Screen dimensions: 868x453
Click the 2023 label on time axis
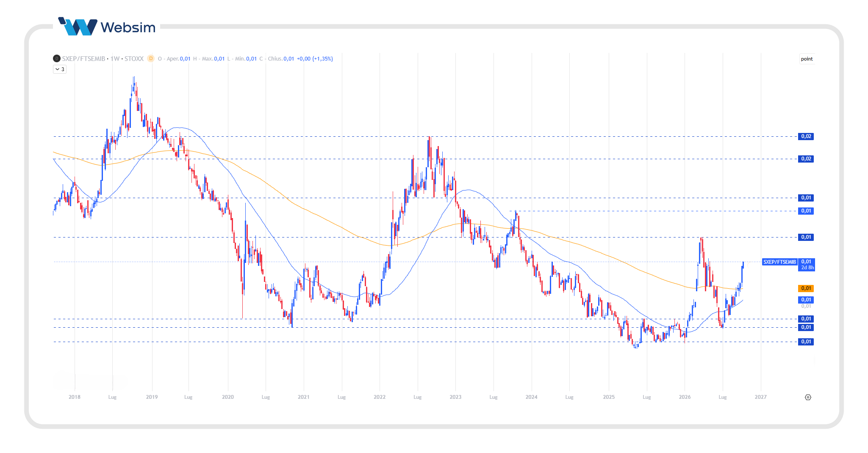(x=455, y=397)
